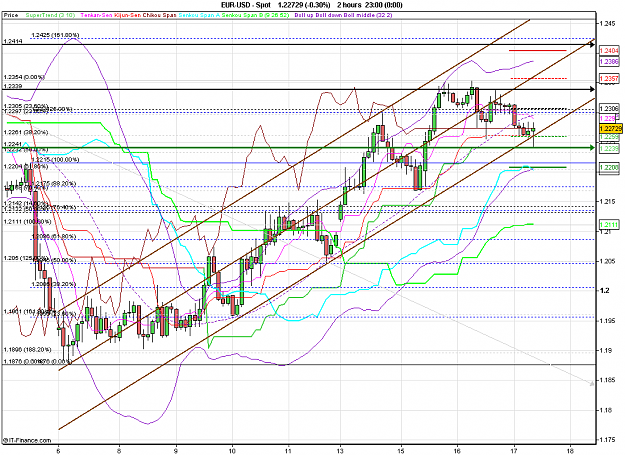
Task: Click the Price legend label
Action: coord(11,15)
